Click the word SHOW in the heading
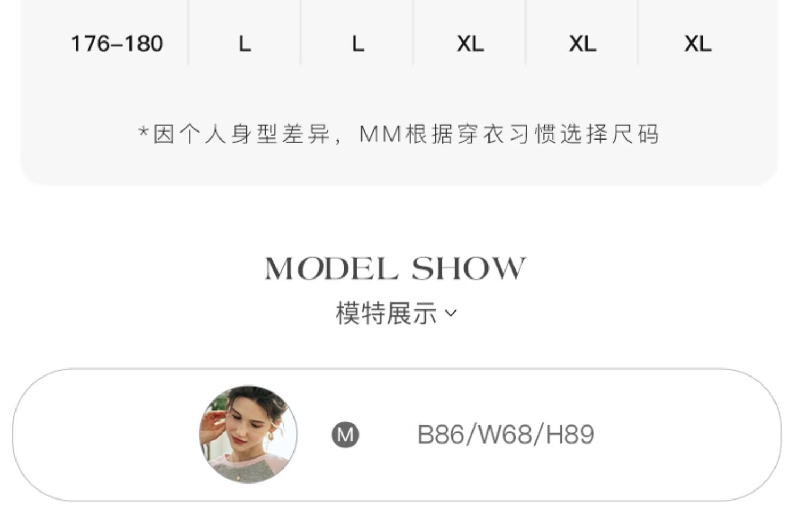The height and width of the screenshot is (532, 799). pyautogui.click(x=469, y=268)
